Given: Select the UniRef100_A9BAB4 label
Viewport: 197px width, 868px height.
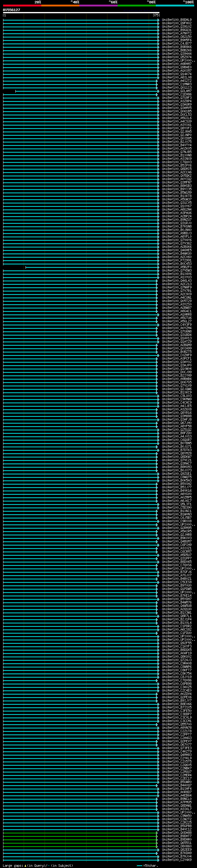Looking at the screenshot, I should pos(177,379).
